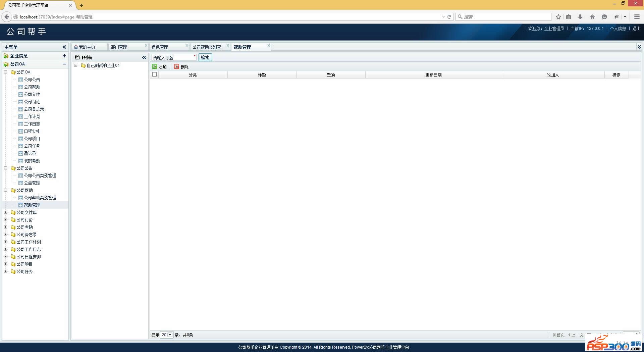Viewport: 644px width, 352px height.
Task: Open 公司文件 in the menu tree
Action: 32,94
